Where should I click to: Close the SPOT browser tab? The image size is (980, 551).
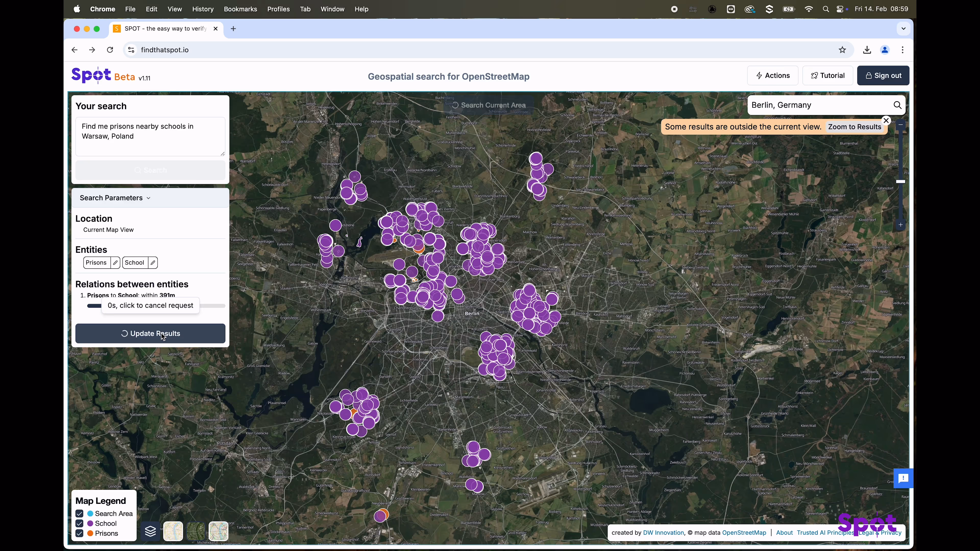tap(216, 29)
